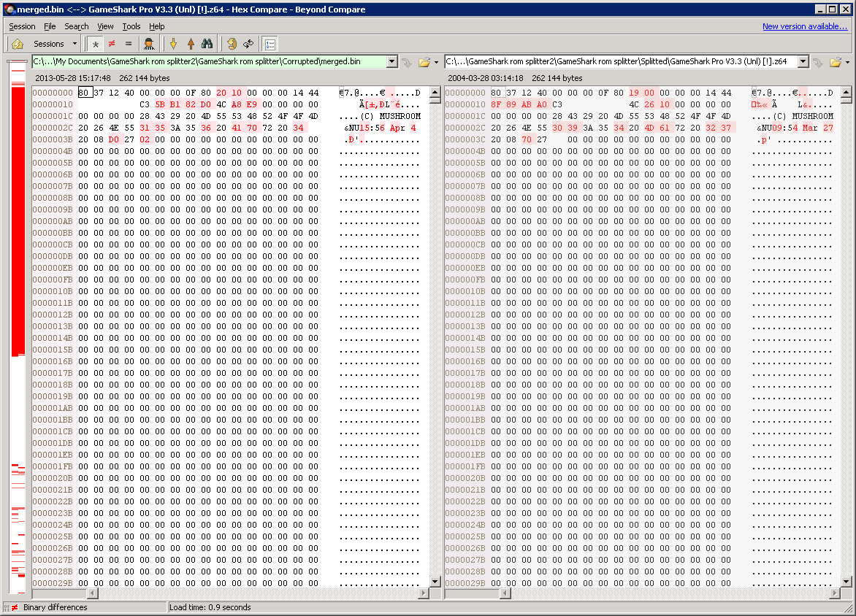Click the left path go arrow icon
The image size is (856, 616).
pyautogui.click(x=408, y=62)
